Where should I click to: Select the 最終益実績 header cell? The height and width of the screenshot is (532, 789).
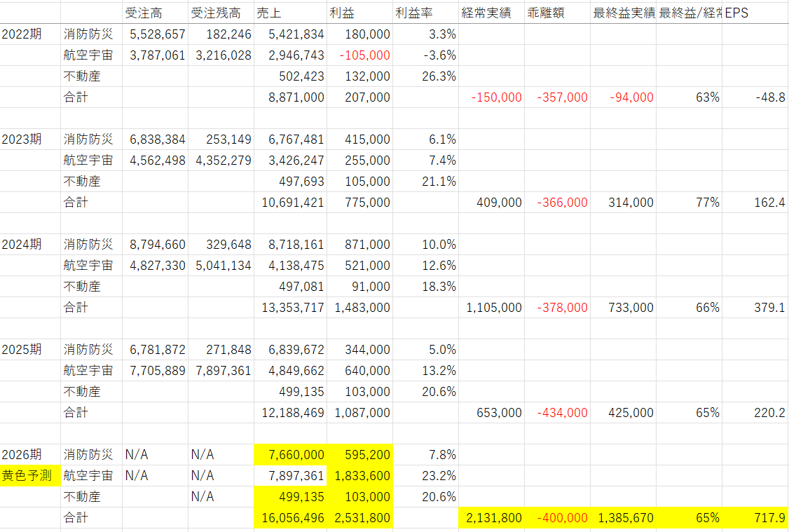pos(623,13)
